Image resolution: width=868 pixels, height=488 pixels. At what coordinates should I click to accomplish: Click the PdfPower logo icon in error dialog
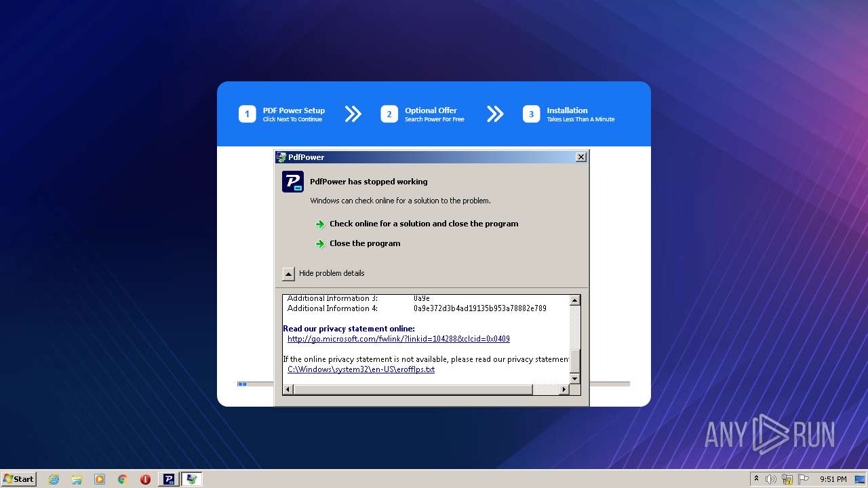click(x=293, y=182)
